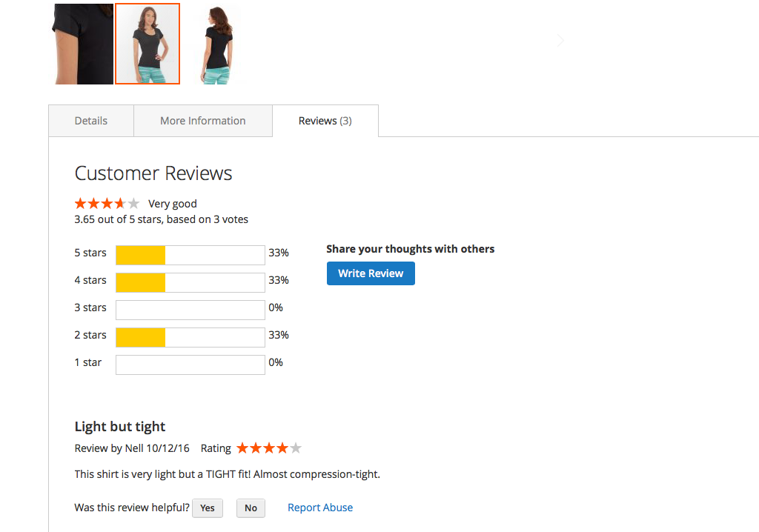759x532 pixels.
Task: Click the 2 stars rating bar
Action: pyautogui.click(x=190, y=337)
